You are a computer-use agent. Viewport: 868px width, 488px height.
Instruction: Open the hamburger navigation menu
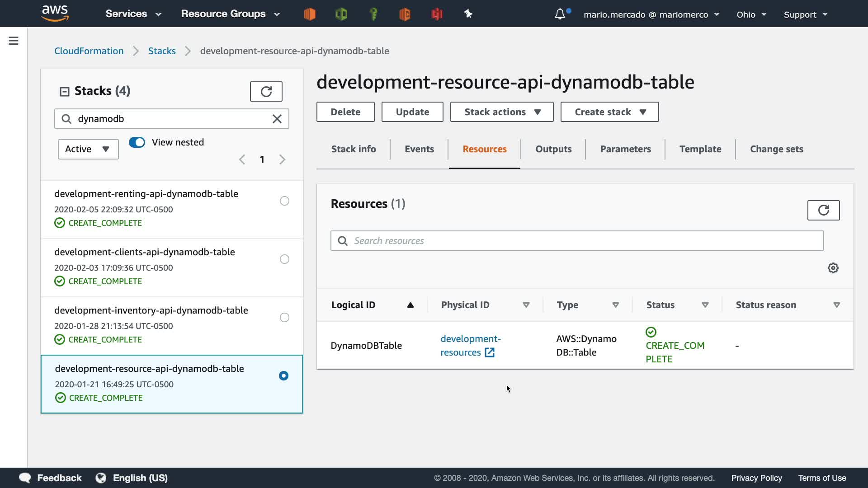tap(14, 41)
